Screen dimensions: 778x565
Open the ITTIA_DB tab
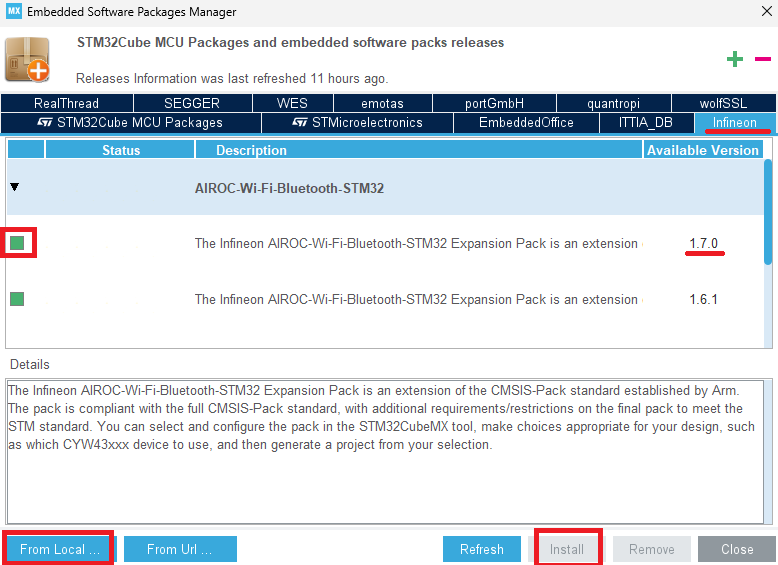646,123
